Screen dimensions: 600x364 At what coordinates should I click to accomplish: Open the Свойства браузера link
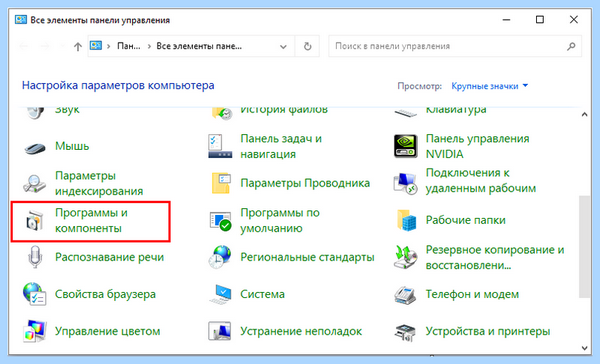pyautogui.click(x=105, y=294)
